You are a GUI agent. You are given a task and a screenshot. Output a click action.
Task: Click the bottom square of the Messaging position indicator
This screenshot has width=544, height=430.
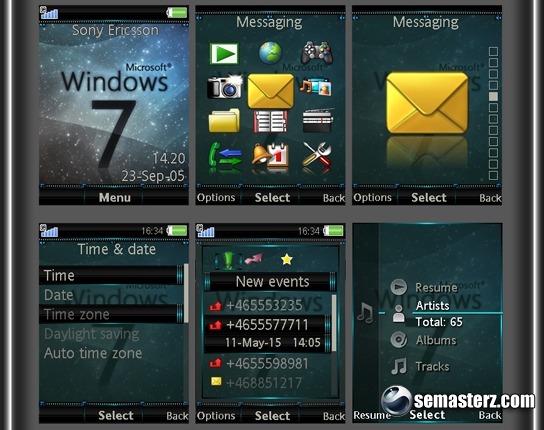click(x=493, y=175)
